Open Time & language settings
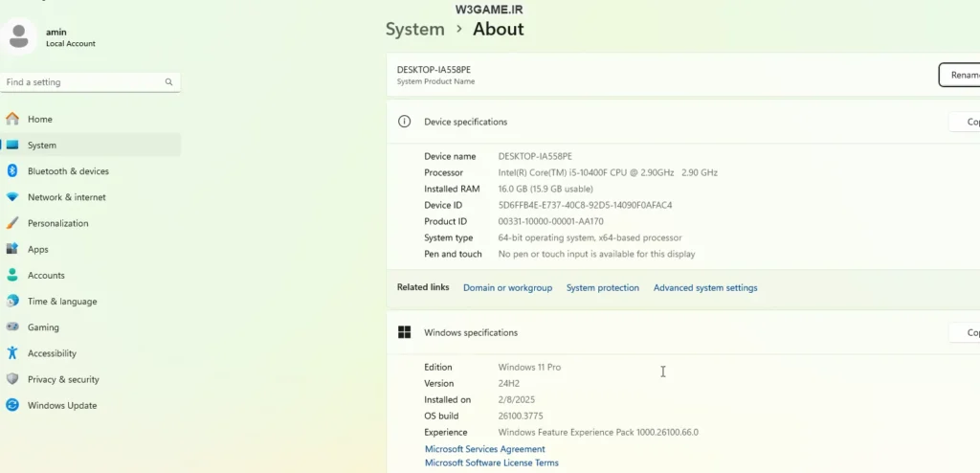This screenshot has height=473, width=980. point(91,302)
